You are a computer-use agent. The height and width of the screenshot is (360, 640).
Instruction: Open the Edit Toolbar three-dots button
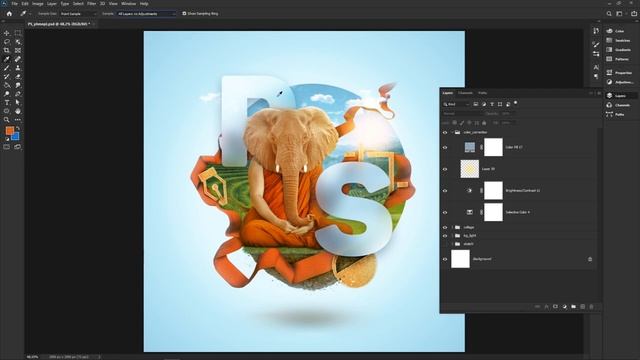point(18,120)
